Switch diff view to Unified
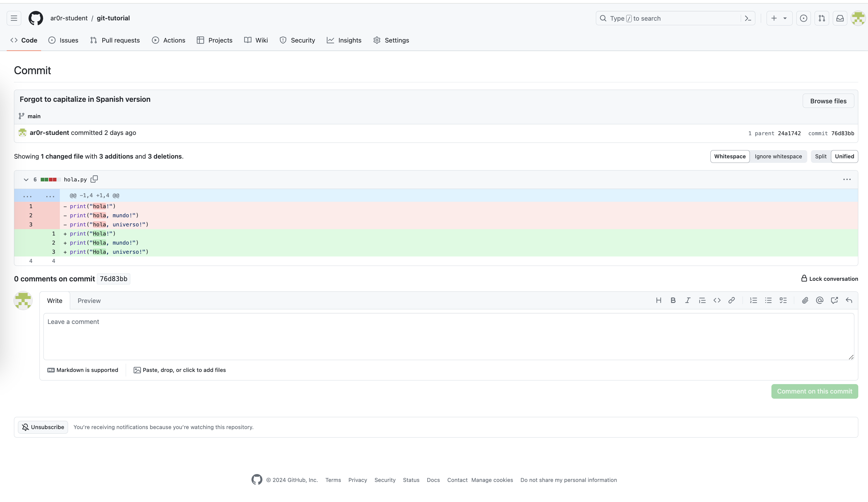This screenshot has height=502, width=868. tap(844, 156)
